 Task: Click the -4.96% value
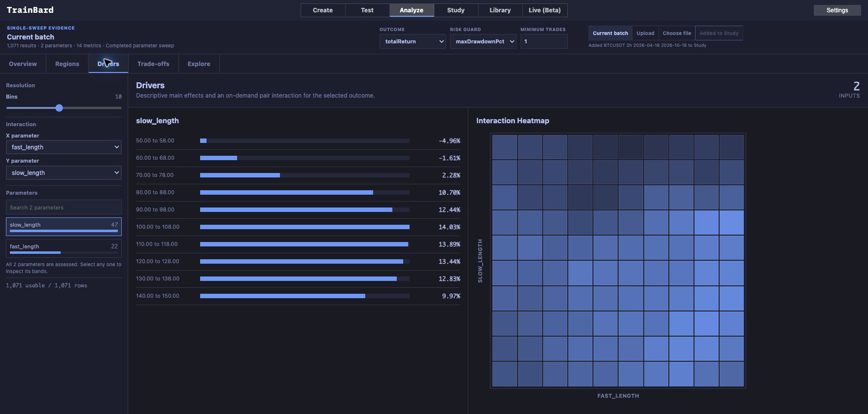point(449,141)
